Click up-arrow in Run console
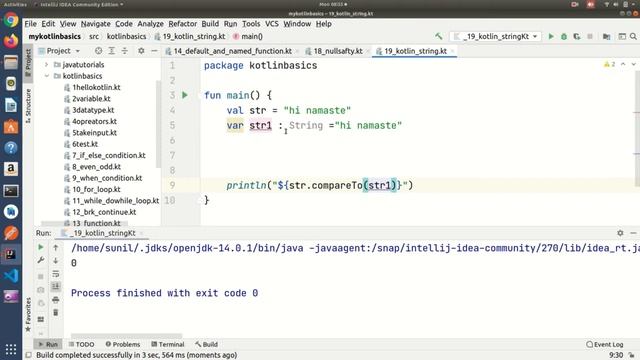 (56, 247)
